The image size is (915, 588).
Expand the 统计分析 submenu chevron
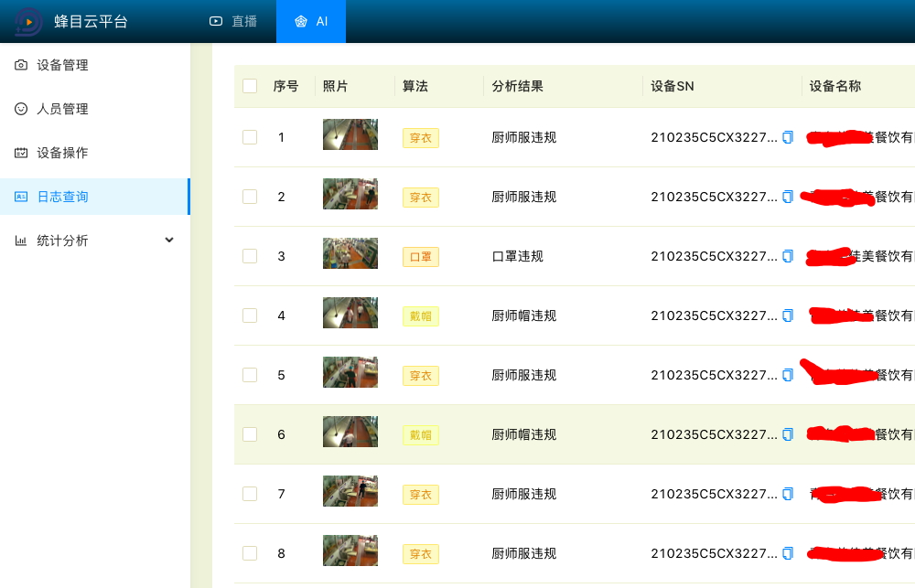pos(168,240)
